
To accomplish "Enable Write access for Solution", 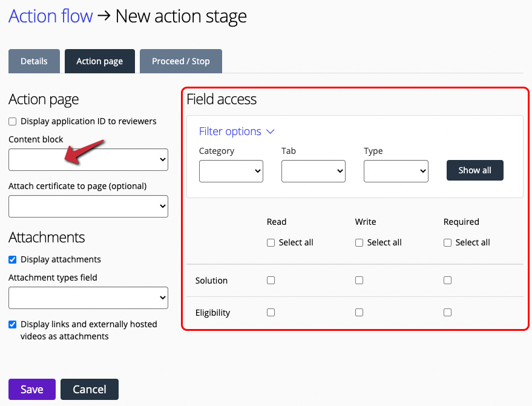I will pos(359,281).
